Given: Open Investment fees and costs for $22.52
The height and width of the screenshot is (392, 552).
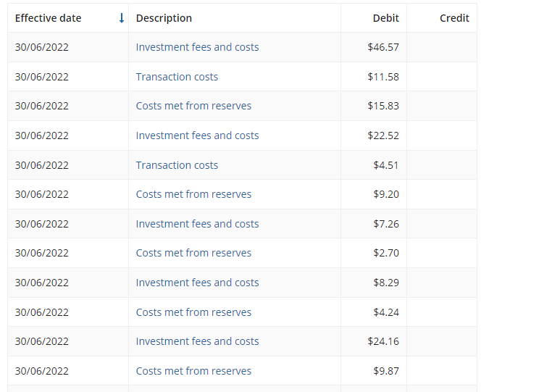Looking at the screenshot, I should click(x=197, y=135).
